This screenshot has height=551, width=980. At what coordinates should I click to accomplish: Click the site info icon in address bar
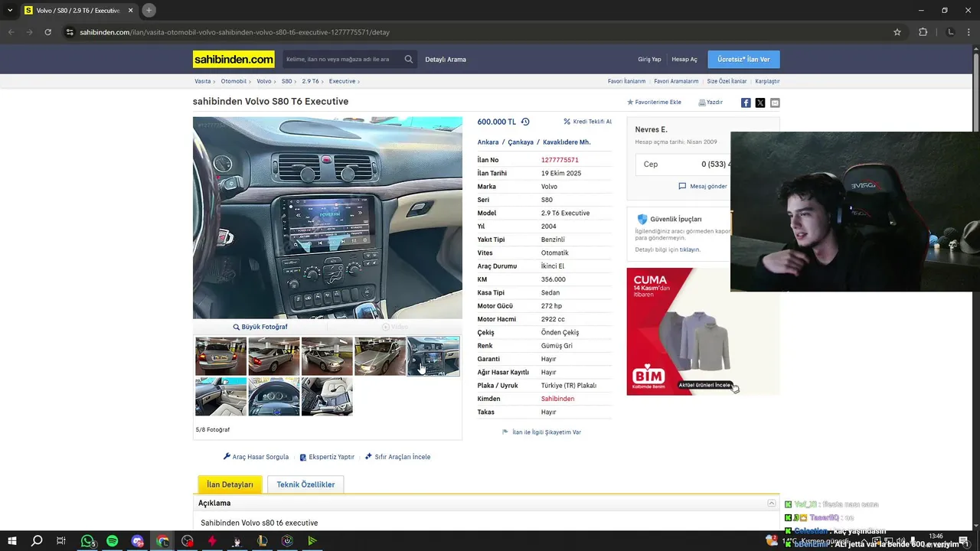[70, 32]
